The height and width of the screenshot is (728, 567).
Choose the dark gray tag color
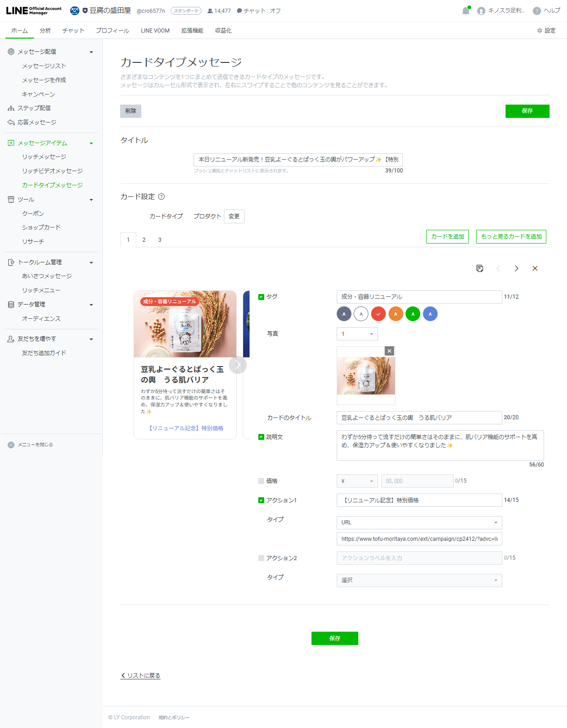(x=344, y=314)
